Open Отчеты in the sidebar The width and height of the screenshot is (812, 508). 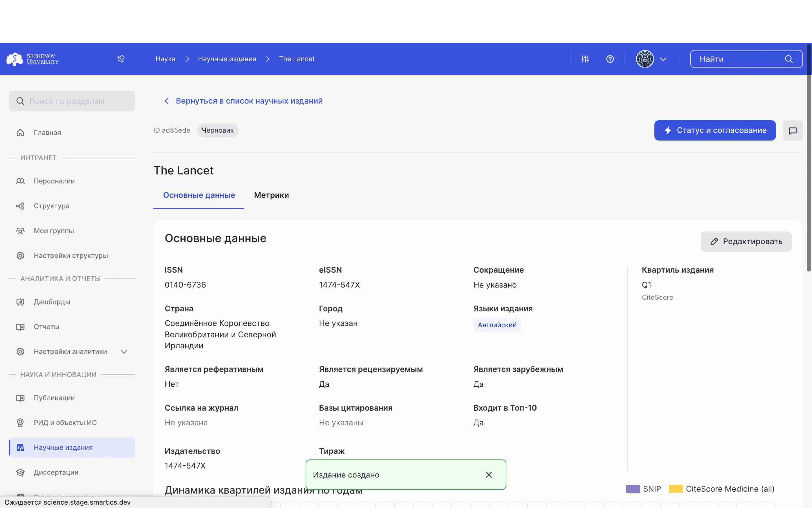(72, 327)
